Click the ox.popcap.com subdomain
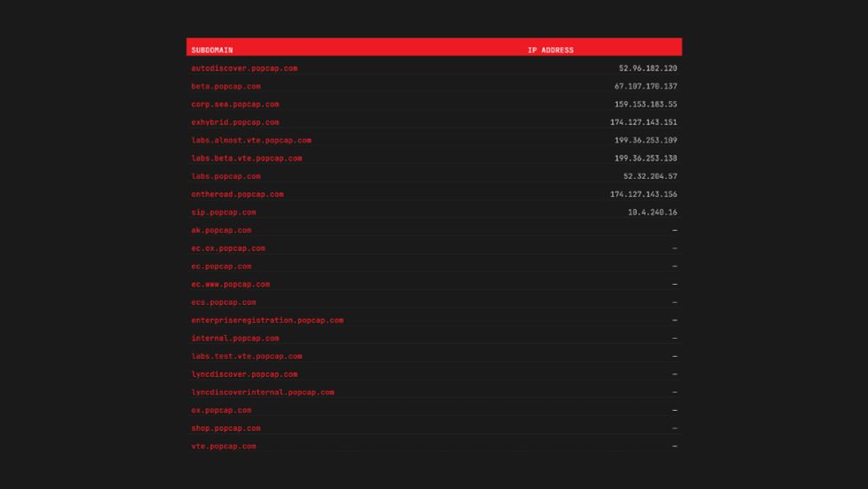The image size is (868, 489). click(221, 410)
